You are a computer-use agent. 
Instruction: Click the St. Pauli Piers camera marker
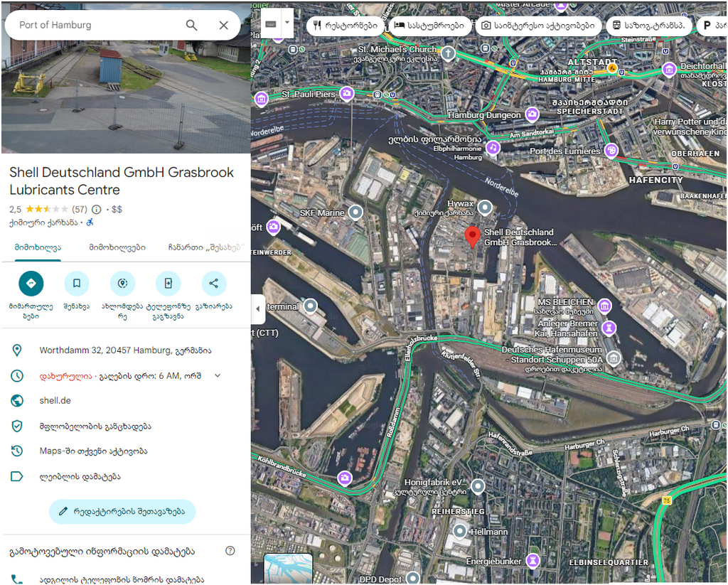(x=346, y=93)
